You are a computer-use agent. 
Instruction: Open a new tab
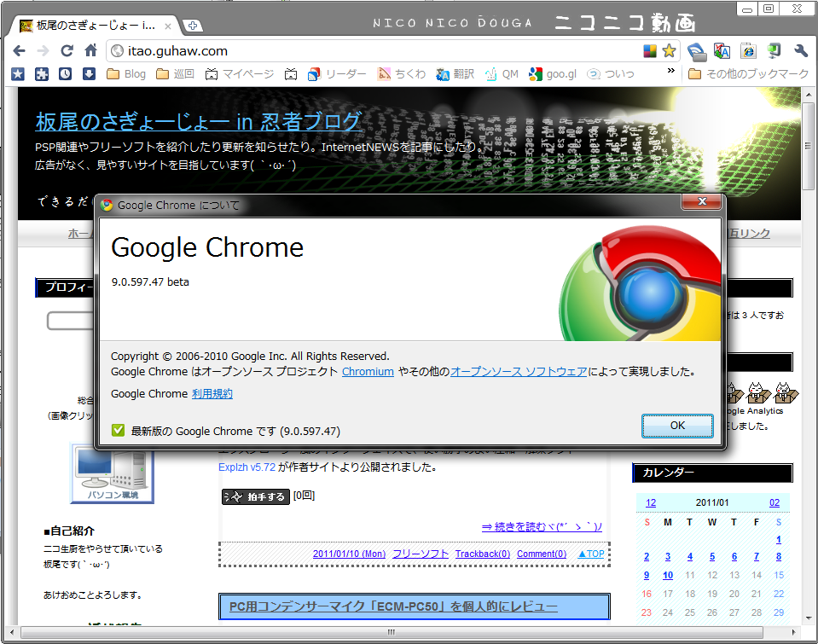click(193, 26)
